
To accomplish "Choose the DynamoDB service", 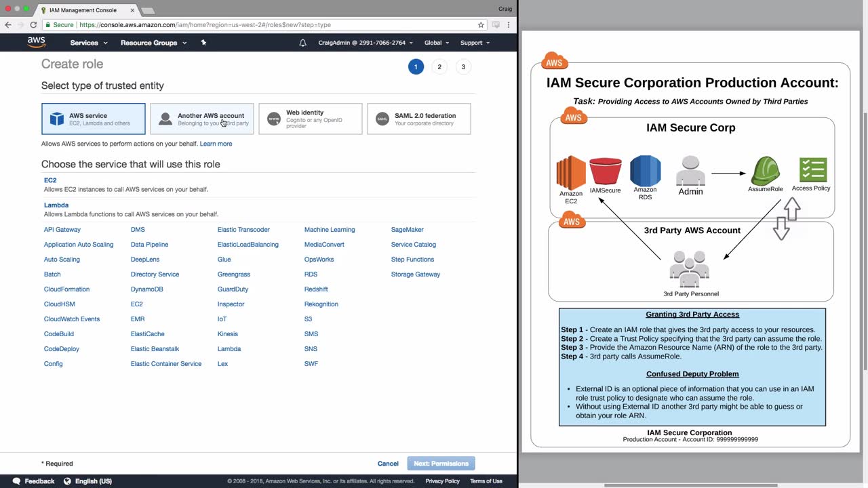I will tap(147, 289).
